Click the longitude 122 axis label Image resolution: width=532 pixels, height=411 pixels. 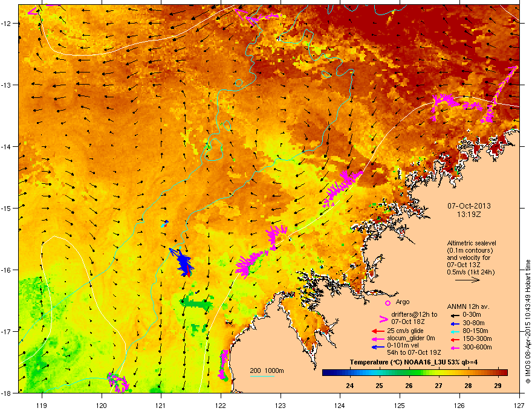221,405
